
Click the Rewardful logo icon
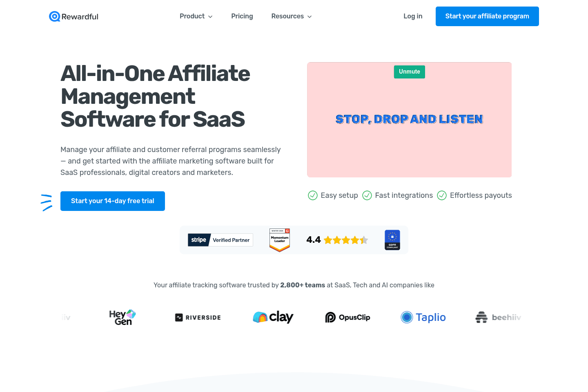click(x=54, y=16)
